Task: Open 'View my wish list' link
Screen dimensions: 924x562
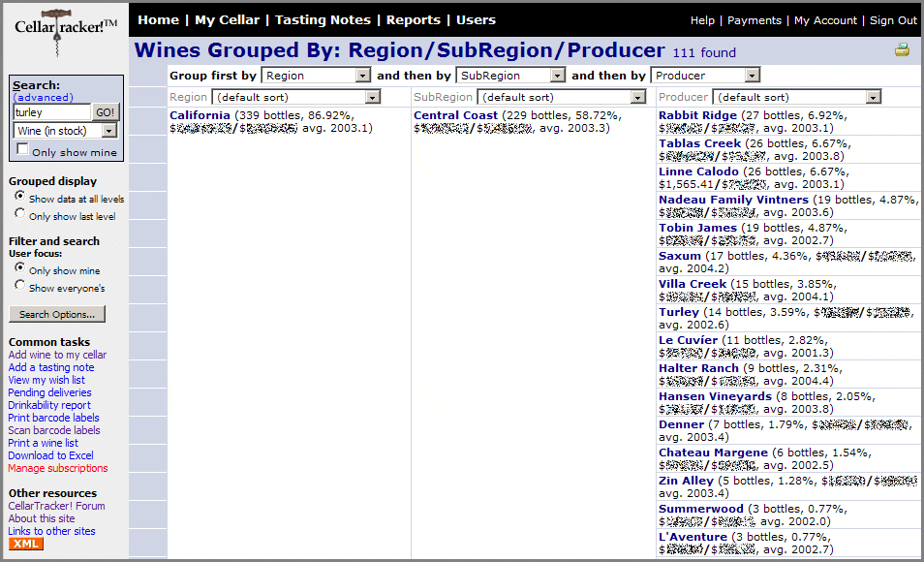Action: tap(46, 381)
